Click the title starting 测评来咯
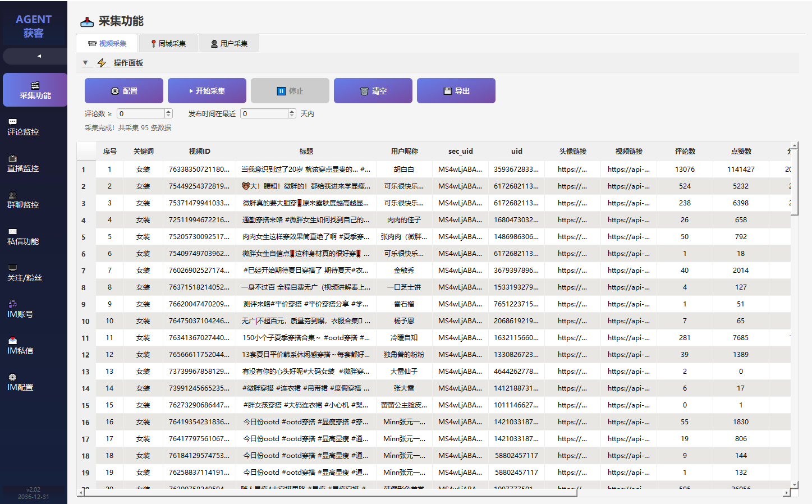Image resolution: width=812 pixels, height=504 pixels. point(306,304)
